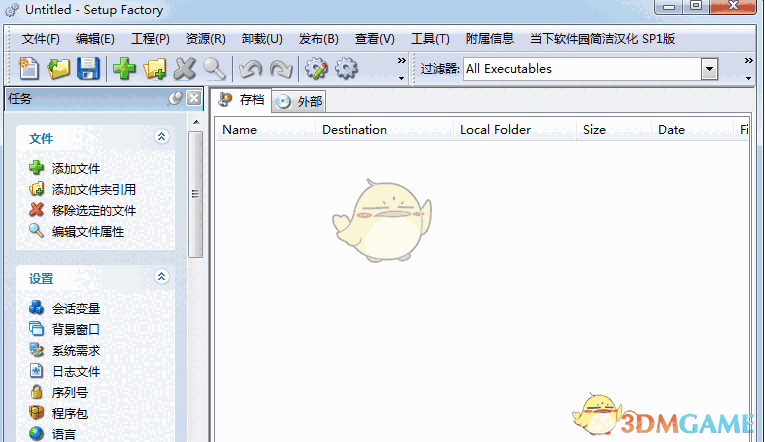
Task: Switch to the 存档 tab
Action: [x=242, y=100]
